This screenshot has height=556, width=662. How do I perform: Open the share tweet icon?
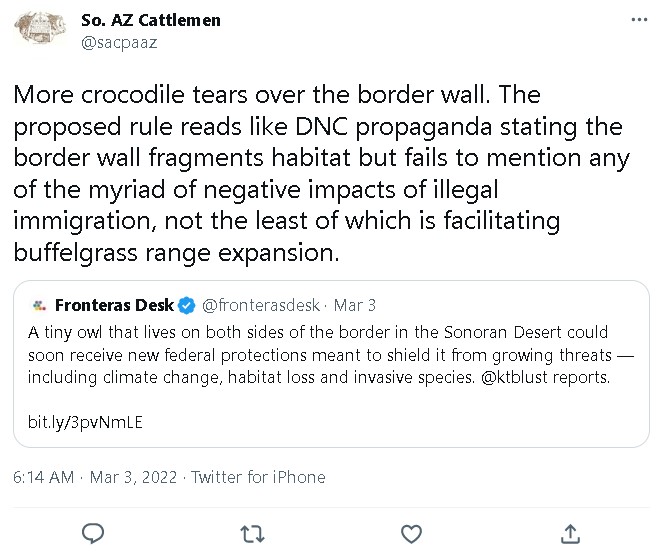pyautogui.click(x=569, y=532)
